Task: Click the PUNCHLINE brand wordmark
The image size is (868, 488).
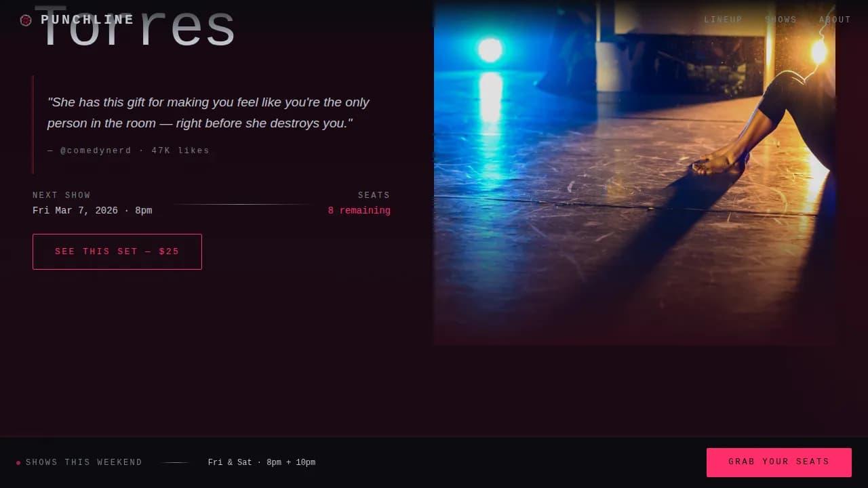Action: (x=87, y=20)
